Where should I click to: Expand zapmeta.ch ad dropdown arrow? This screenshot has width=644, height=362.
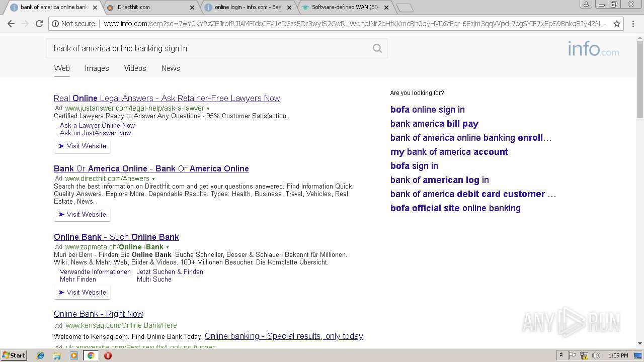168,247
